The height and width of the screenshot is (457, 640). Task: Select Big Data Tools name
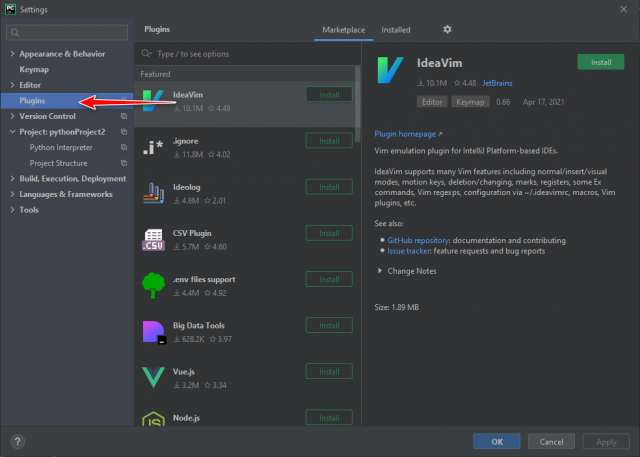coord(199,325)
